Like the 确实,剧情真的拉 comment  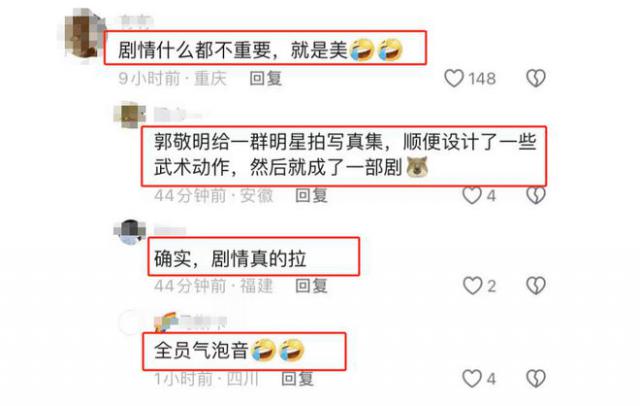[472, 286]
